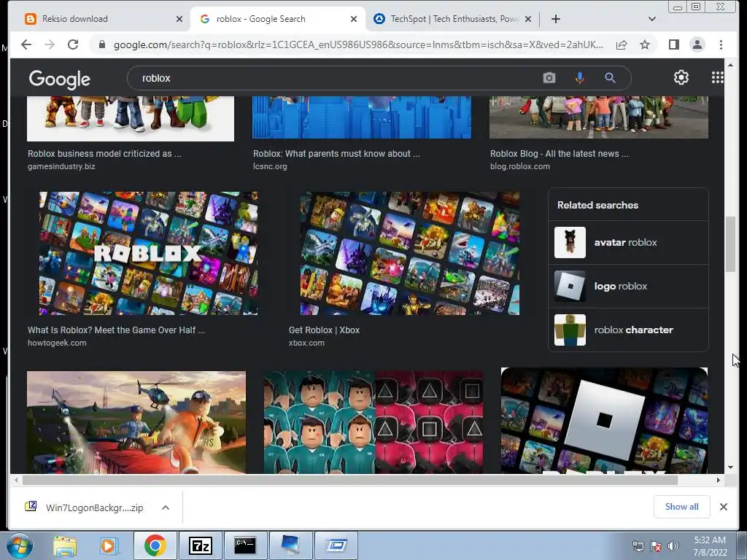Open gamesindustry.biz Roblox business model result

point(104,154)
